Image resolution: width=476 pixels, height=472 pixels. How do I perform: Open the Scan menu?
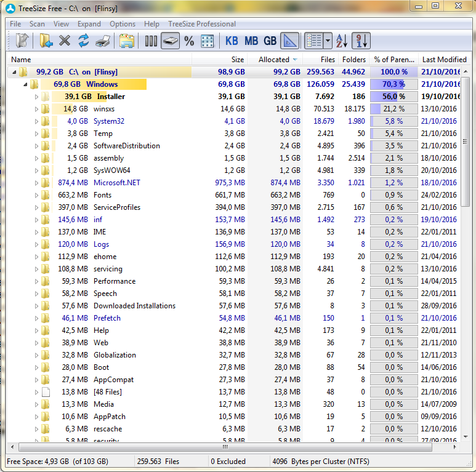click(37, 24)
